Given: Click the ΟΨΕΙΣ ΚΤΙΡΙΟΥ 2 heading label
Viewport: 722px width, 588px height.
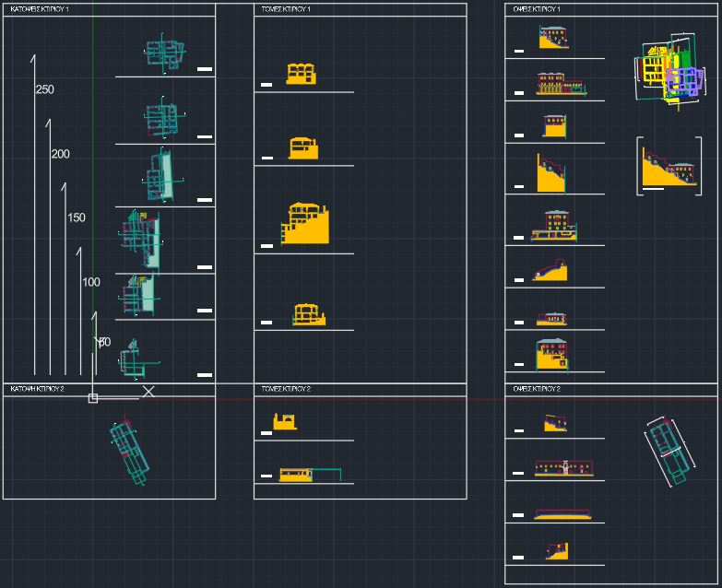Looking at the screenshot, I should pos(537,389).
